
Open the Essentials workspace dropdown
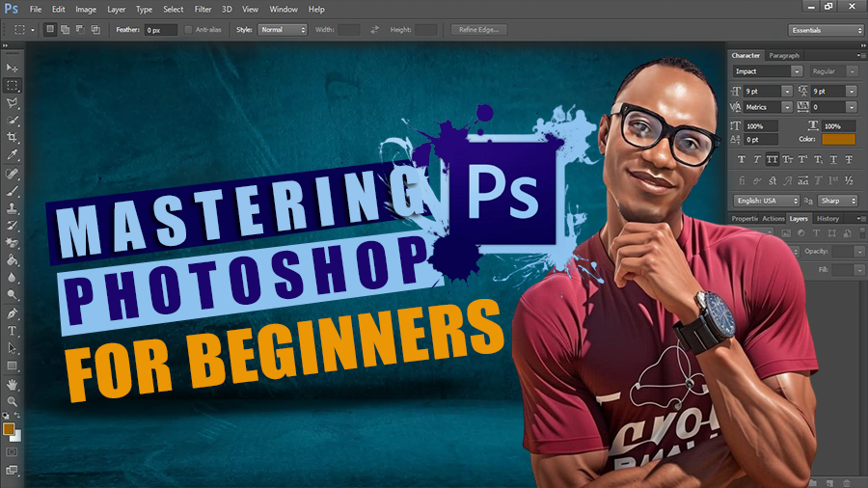(826, 31)
